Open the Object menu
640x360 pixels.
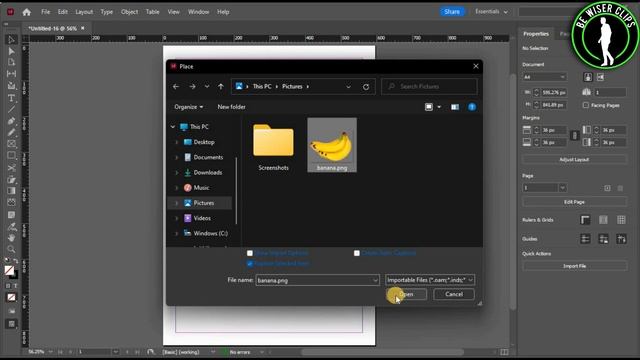pos(129,12)
